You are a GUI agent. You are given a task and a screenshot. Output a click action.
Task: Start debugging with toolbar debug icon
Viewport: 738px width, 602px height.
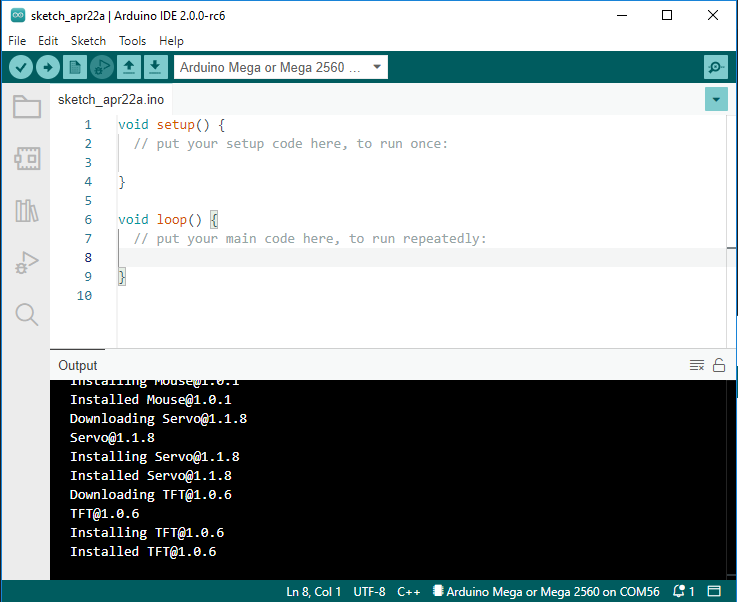[102, 67]
